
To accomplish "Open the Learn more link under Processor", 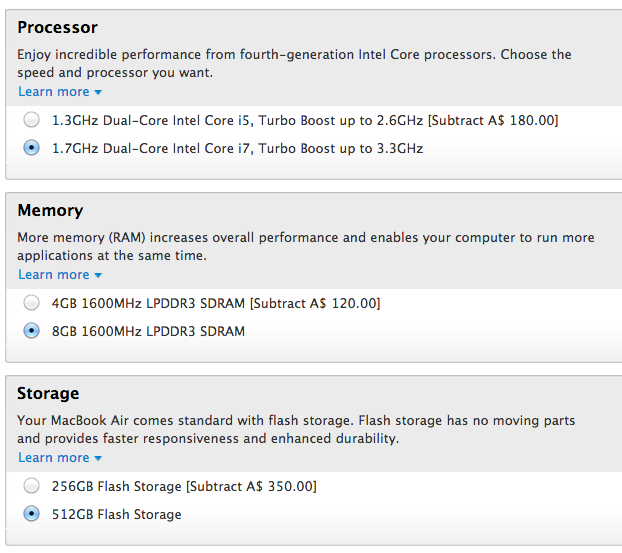I will pos(53,92).
